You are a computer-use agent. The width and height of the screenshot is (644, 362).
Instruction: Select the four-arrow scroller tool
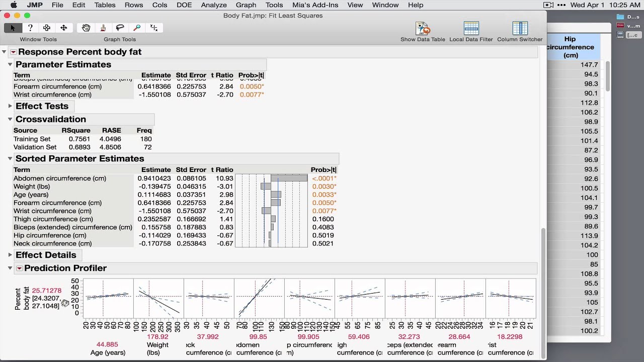point(64,28)
